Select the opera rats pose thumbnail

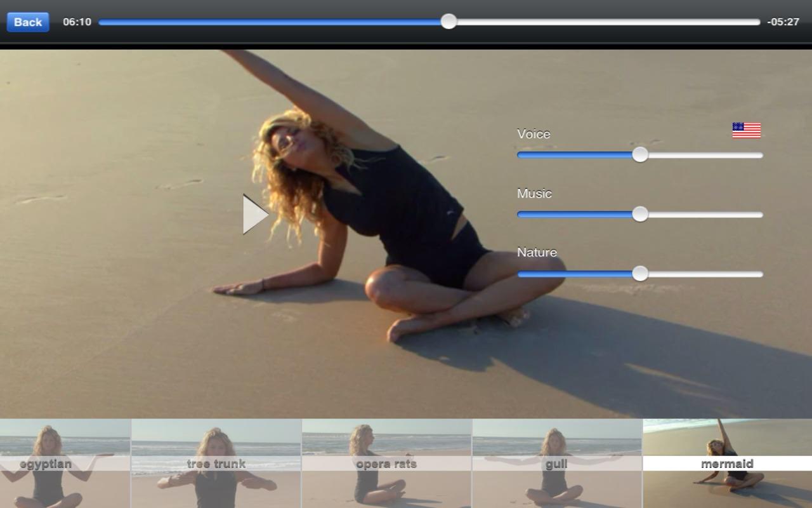(x=386, y=464)
